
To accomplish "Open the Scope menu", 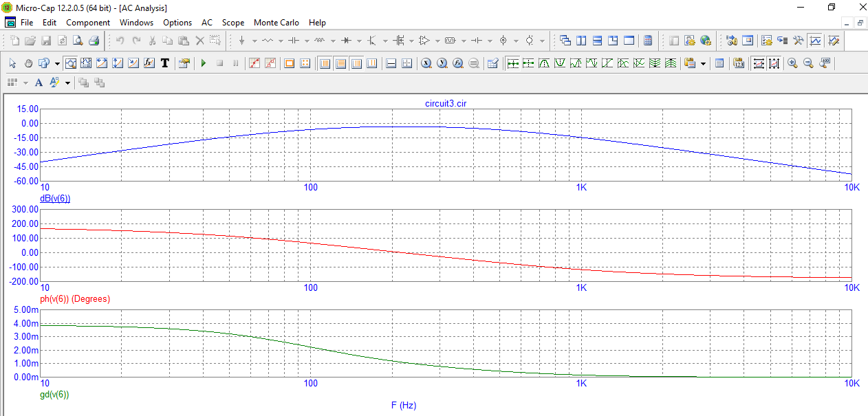I will (233, 23).
